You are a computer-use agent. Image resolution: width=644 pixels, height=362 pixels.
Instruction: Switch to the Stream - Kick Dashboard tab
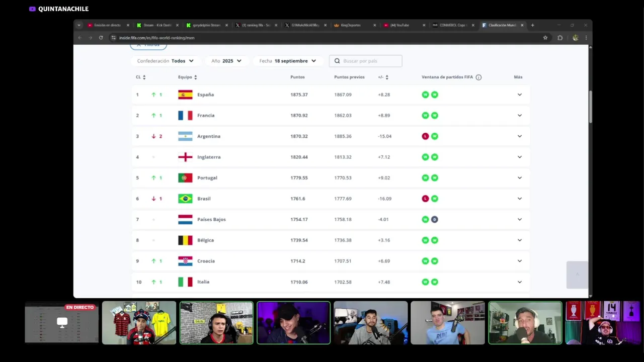(x=157, y=25)
